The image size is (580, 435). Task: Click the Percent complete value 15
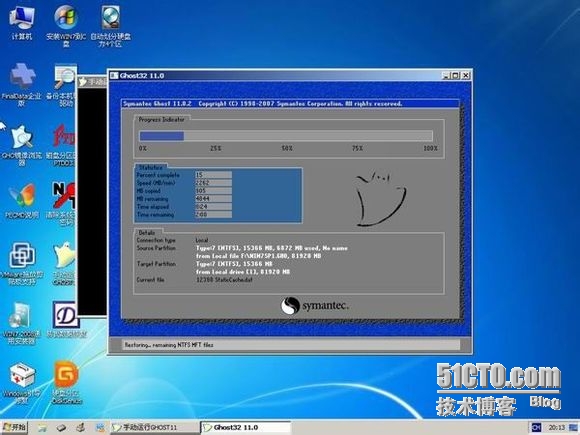tap(213, 175)
